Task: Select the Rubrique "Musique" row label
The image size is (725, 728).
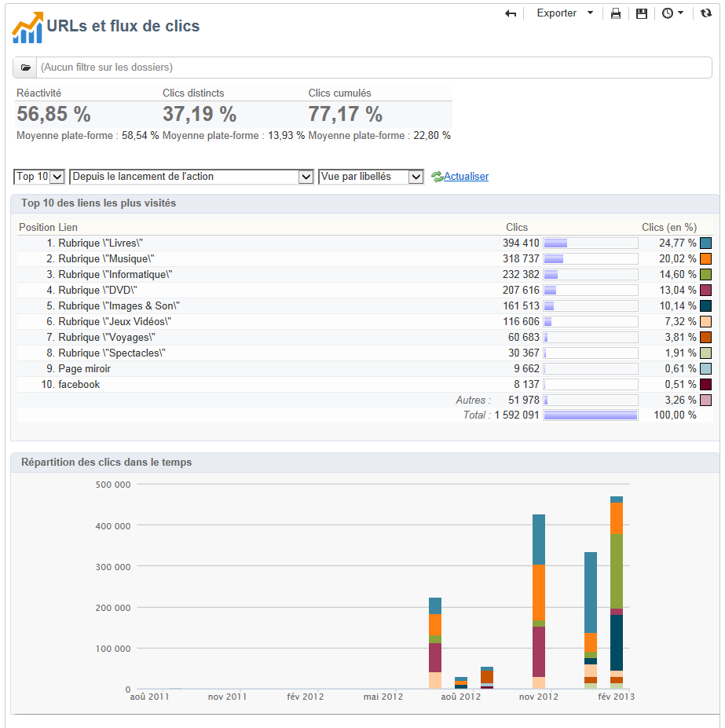Action: tap(106, 258)
